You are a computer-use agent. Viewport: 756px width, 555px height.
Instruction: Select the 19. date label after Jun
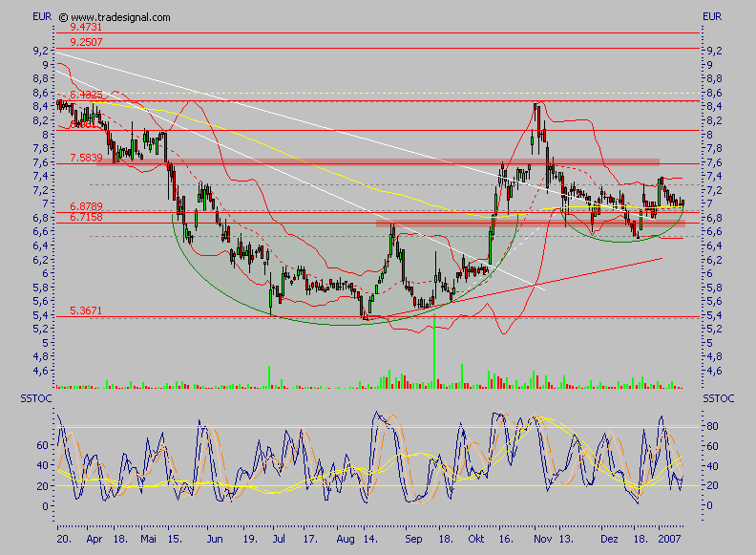[x=250, y=539]
